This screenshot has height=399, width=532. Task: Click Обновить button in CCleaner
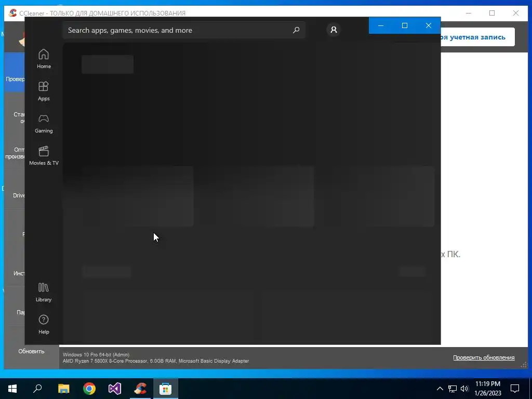tap(31, 351)
